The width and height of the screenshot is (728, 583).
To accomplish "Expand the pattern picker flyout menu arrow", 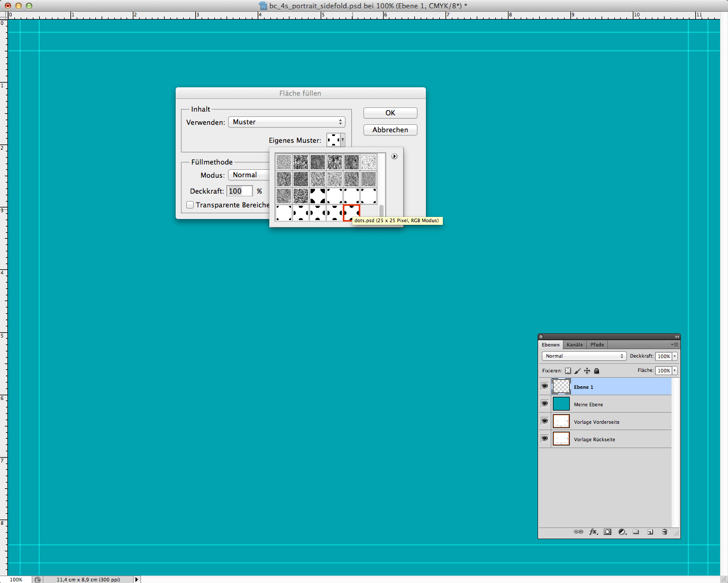I will coord(394,157).
